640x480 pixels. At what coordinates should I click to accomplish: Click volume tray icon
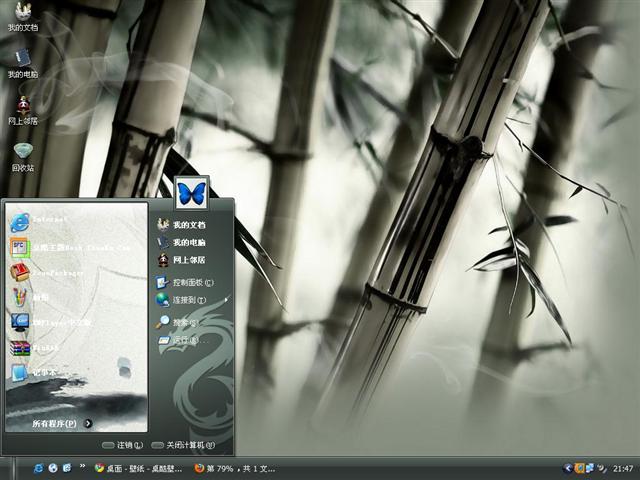coord(602,468)
